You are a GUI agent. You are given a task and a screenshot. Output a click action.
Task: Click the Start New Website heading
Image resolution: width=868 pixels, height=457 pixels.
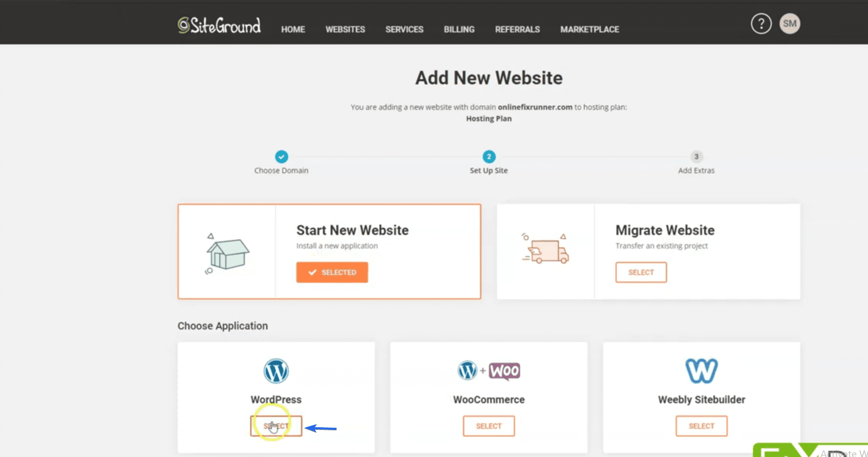[x=352, y=230]
